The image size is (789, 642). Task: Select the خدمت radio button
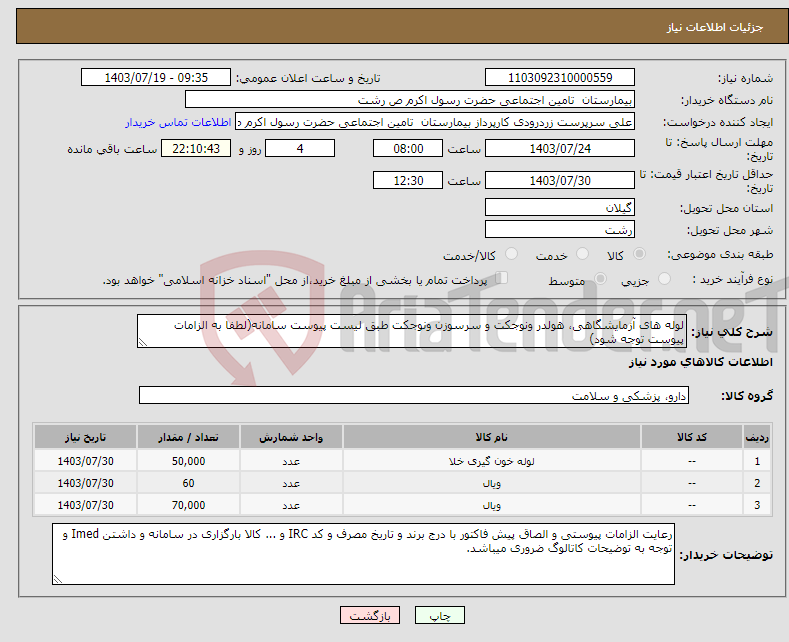click(582, 254)
